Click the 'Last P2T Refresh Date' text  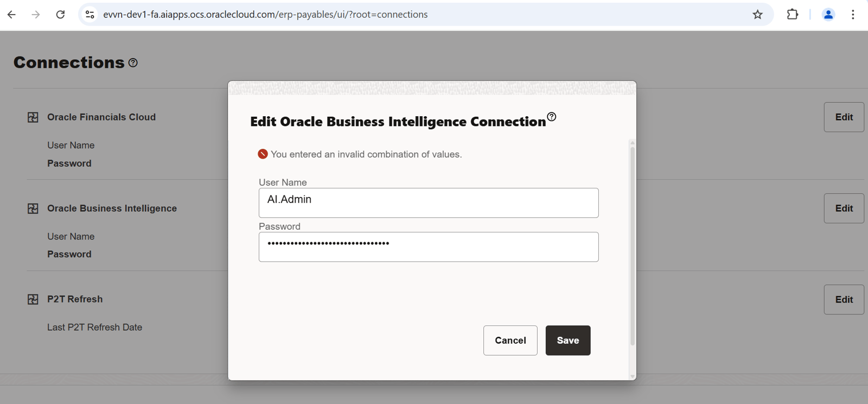coord(94,327)
